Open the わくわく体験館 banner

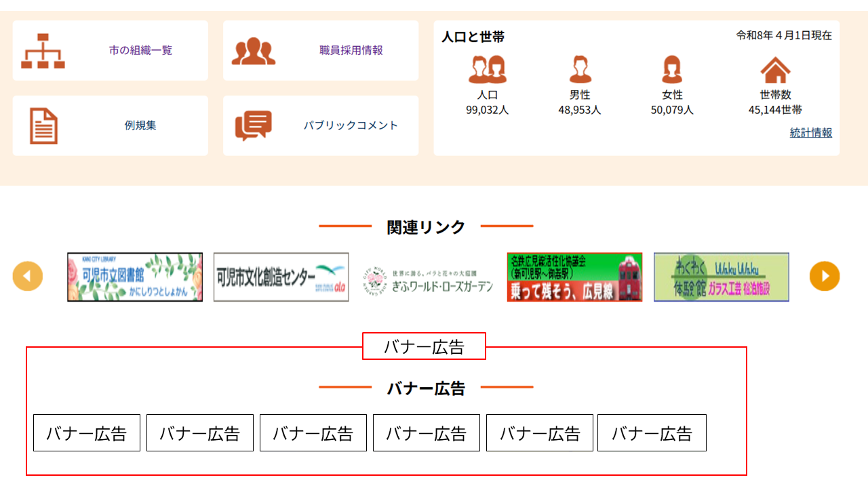point(721,277)
